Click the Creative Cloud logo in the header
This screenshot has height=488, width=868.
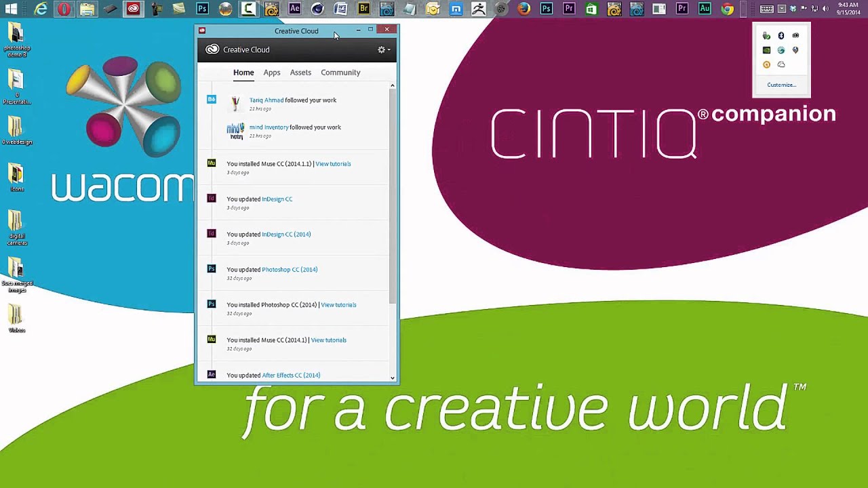212,49
